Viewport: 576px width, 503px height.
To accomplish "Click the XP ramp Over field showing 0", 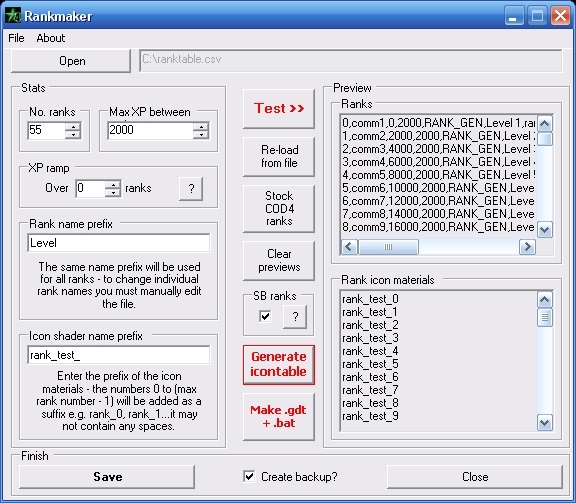I will (x=90, y=188).
